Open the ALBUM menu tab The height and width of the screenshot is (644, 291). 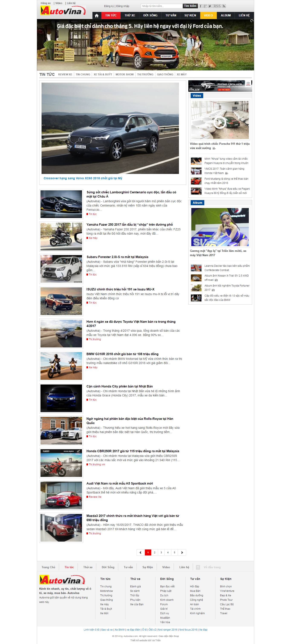pos(226,16)
